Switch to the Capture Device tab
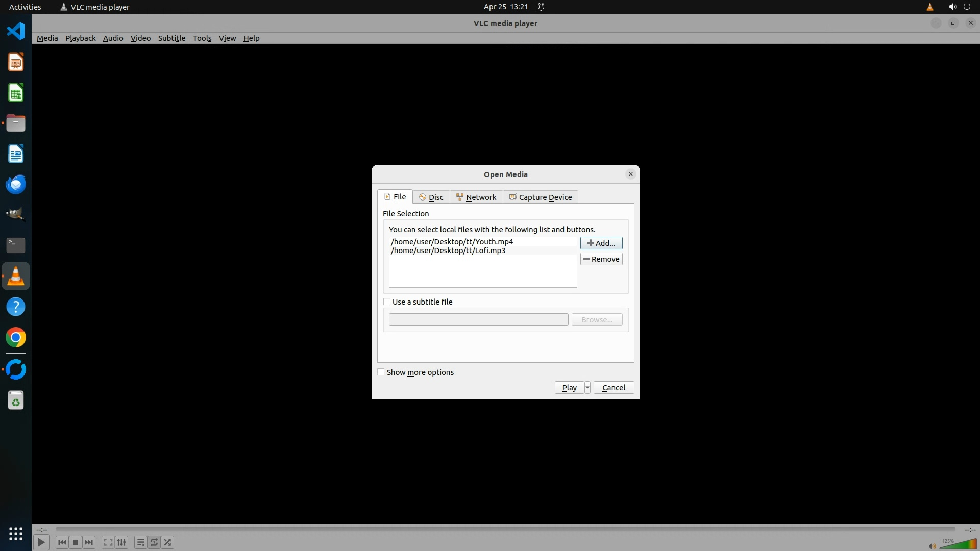The image size is (980, 551). [541, 197]
